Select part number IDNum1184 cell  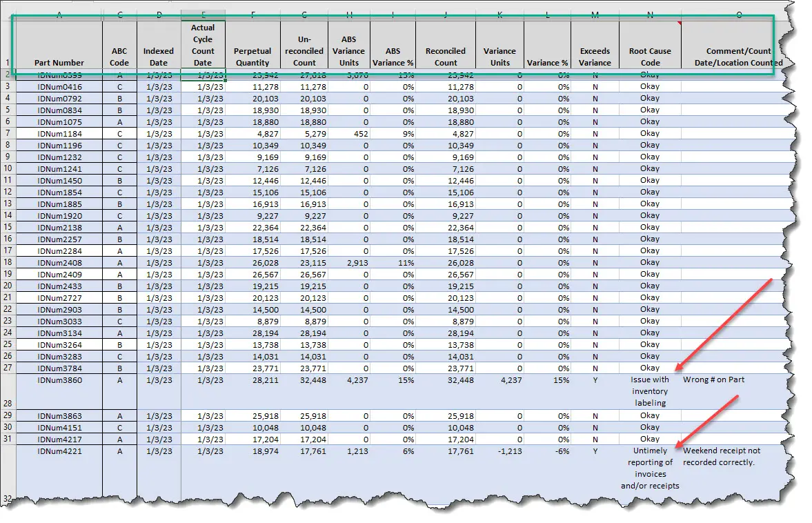[x=59, y=134]
